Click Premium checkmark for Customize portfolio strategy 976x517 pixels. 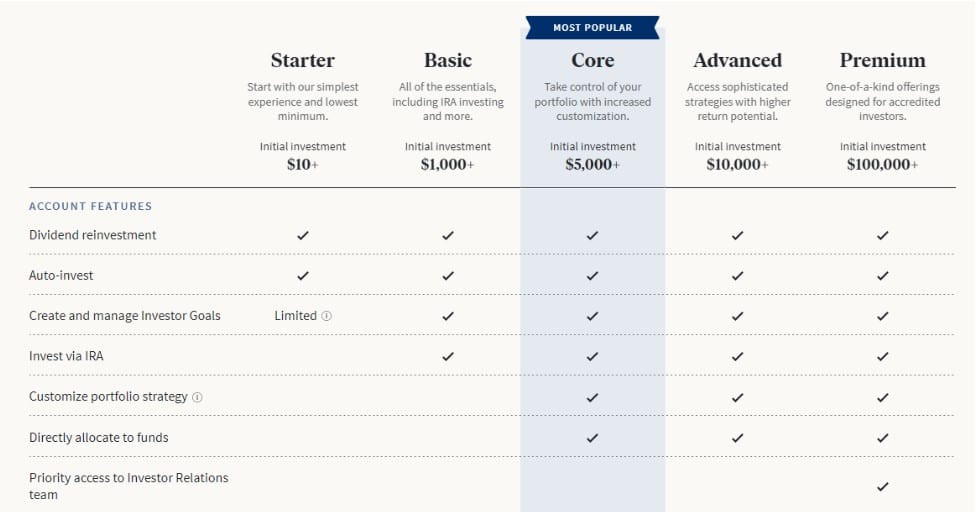tap(883, 397)
